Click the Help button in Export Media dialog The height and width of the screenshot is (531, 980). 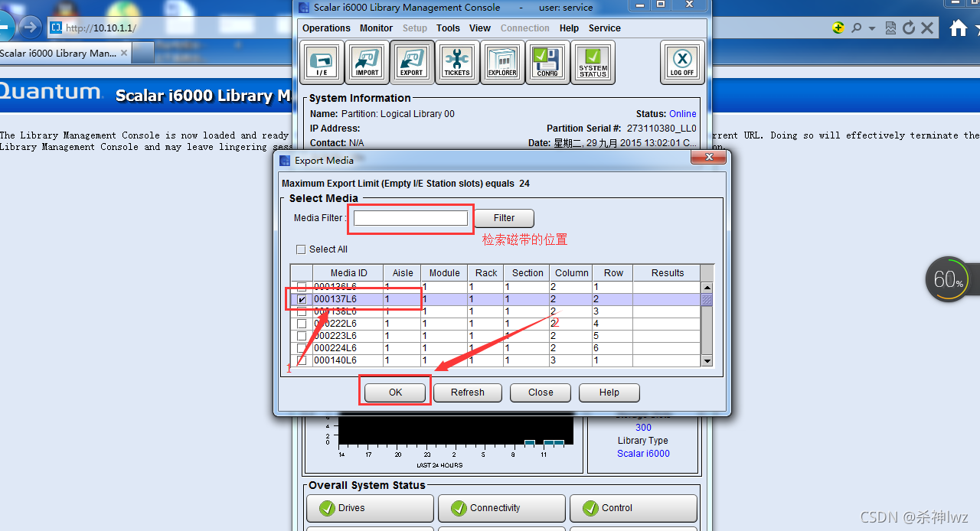click(609, 393)
